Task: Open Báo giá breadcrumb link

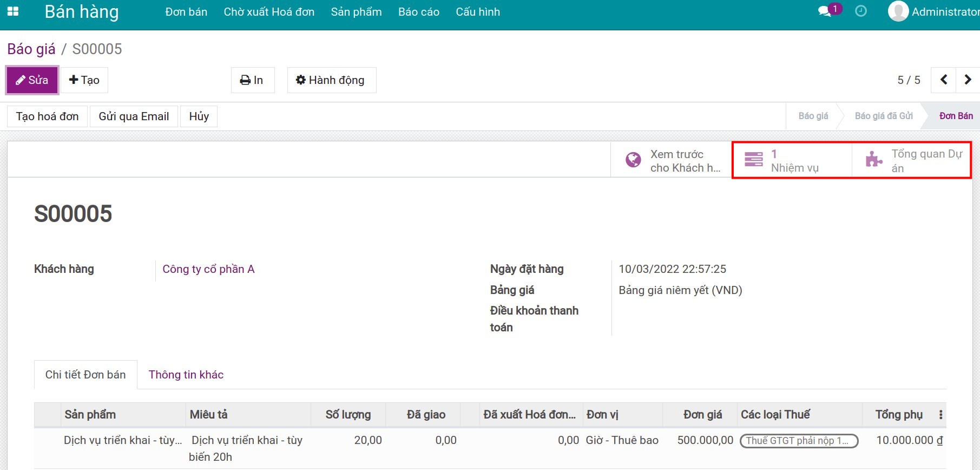Action: click(31, 49)
